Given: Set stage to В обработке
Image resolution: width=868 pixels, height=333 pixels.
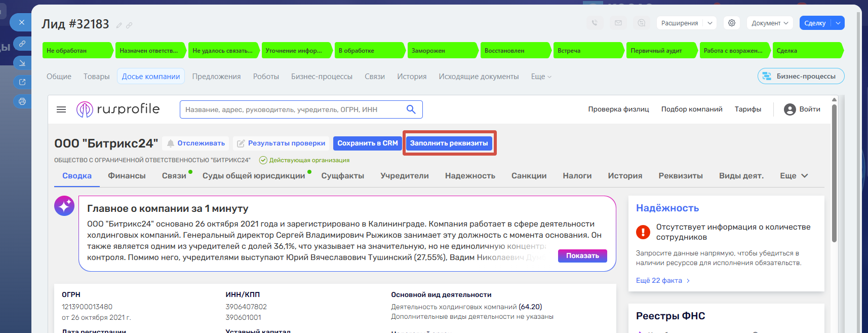Looking at the screenshot, I should coord(370,51).
